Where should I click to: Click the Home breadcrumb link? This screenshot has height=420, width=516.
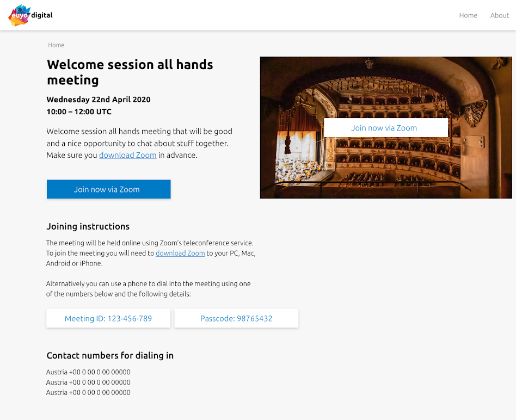[x=56, y=45]
